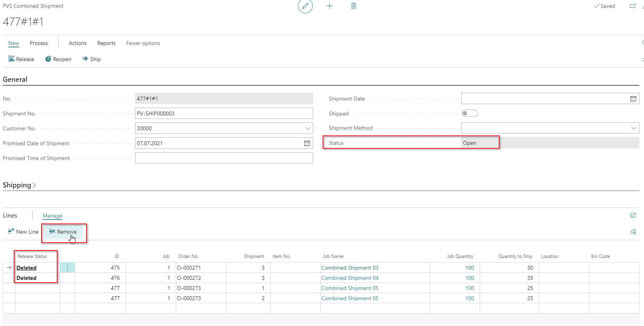Click the Bin Code column header

click(x=601, y=256)
